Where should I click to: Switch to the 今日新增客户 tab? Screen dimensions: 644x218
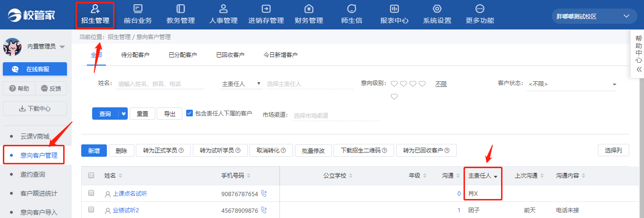pyautogui.click(x=281, y=55)
